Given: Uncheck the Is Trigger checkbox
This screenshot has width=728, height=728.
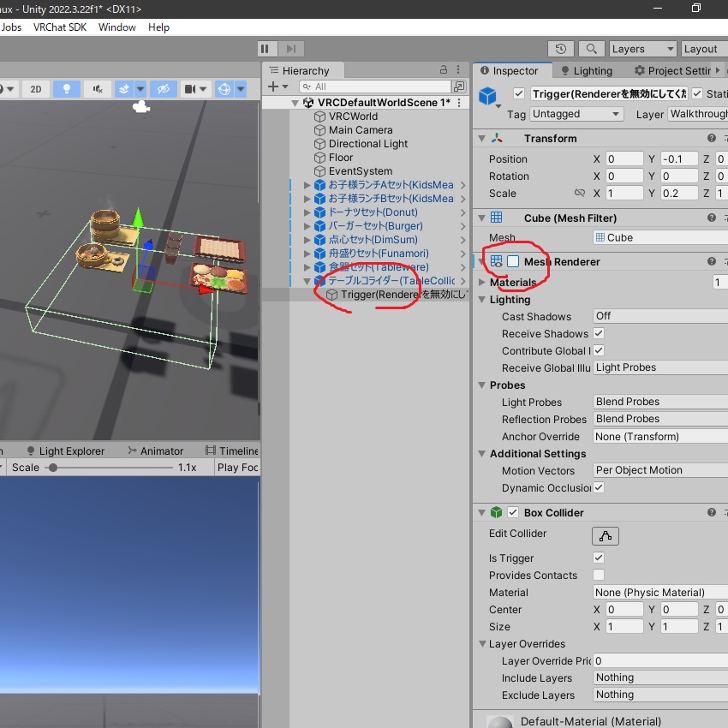Looking at the screenshot, I should tap(599, 558).
